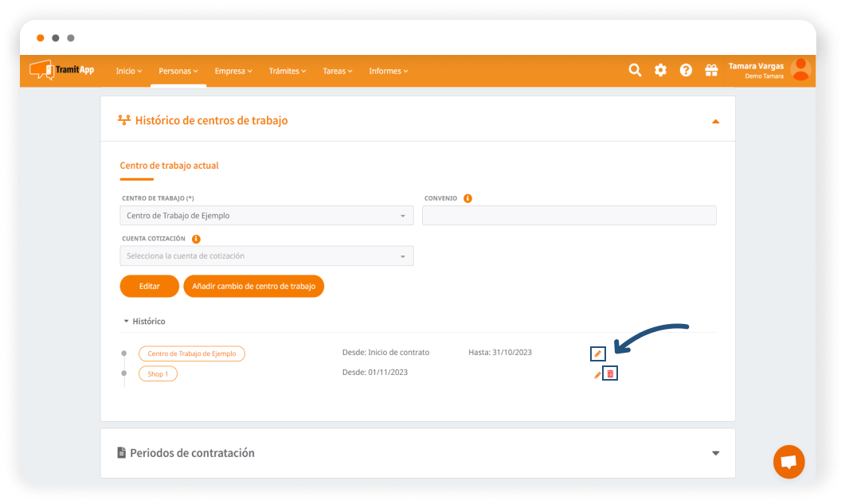Click the help question mark icon

[686, 70]
